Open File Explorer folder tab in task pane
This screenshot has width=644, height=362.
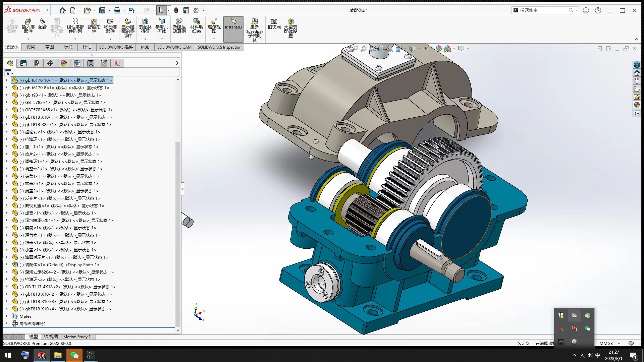point(637,89)
